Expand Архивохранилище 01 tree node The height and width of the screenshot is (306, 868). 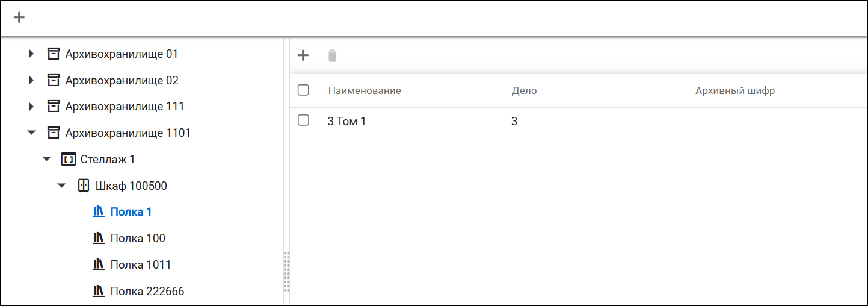(x=31, y=54)
